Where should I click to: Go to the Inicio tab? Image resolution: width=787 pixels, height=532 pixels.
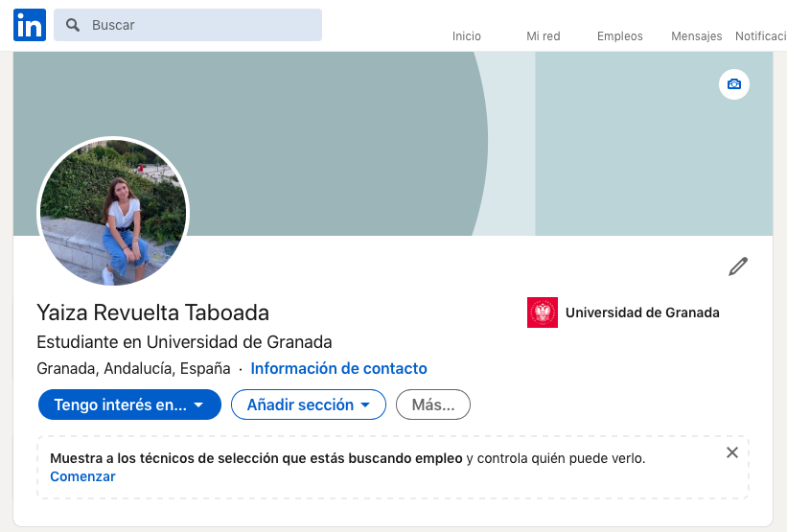[x=467, y=35]
